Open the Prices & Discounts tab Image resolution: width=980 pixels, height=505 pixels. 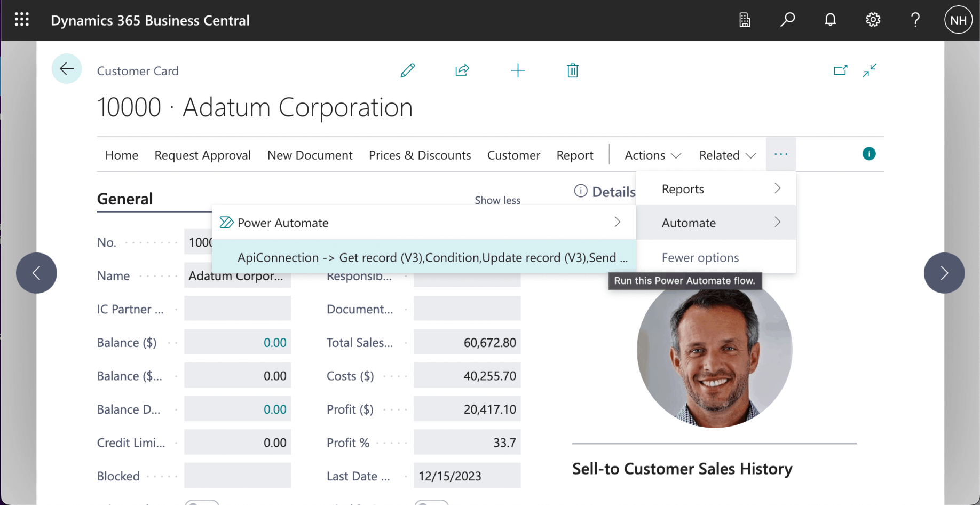click(420, 155)
